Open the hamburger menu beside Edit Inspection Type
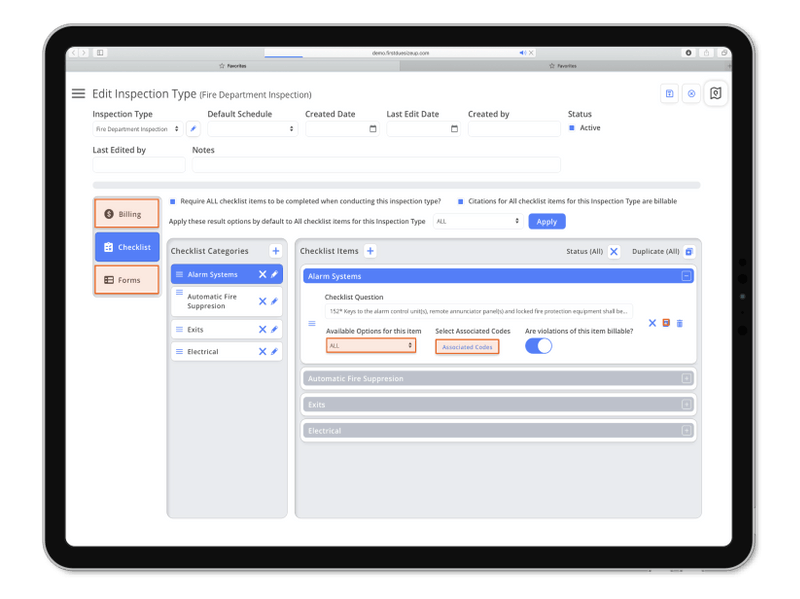Image resolution: width=800 pixels, height=599 pixels. click(79, 93)
